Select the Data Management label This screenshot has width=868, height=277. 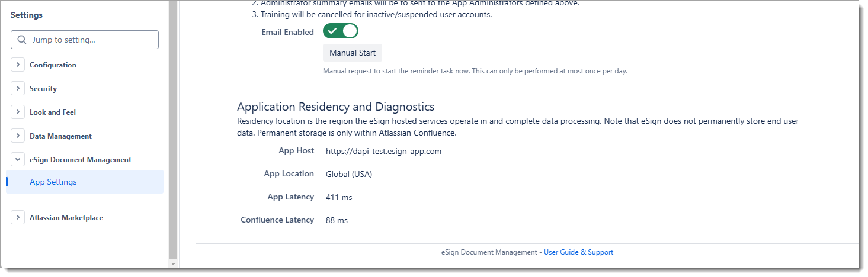60,136
